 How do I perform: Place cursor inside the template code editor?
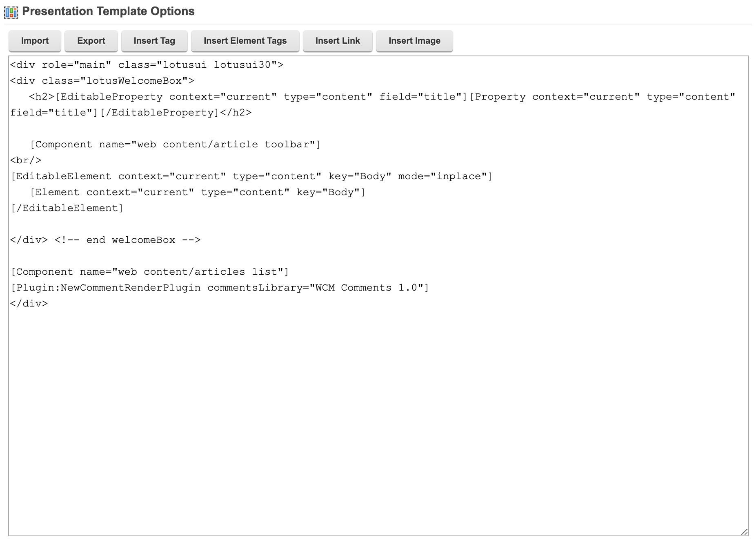tap(367, 388)
